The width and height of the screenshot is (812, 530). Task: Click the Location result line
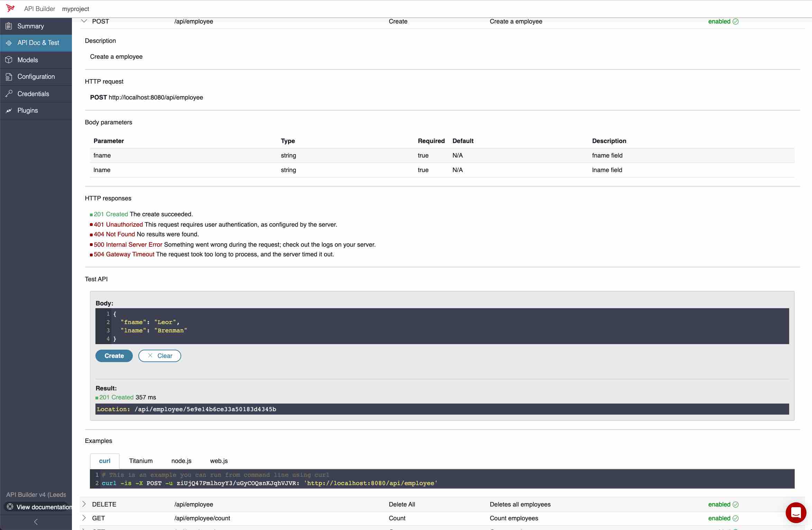point(442,409)
